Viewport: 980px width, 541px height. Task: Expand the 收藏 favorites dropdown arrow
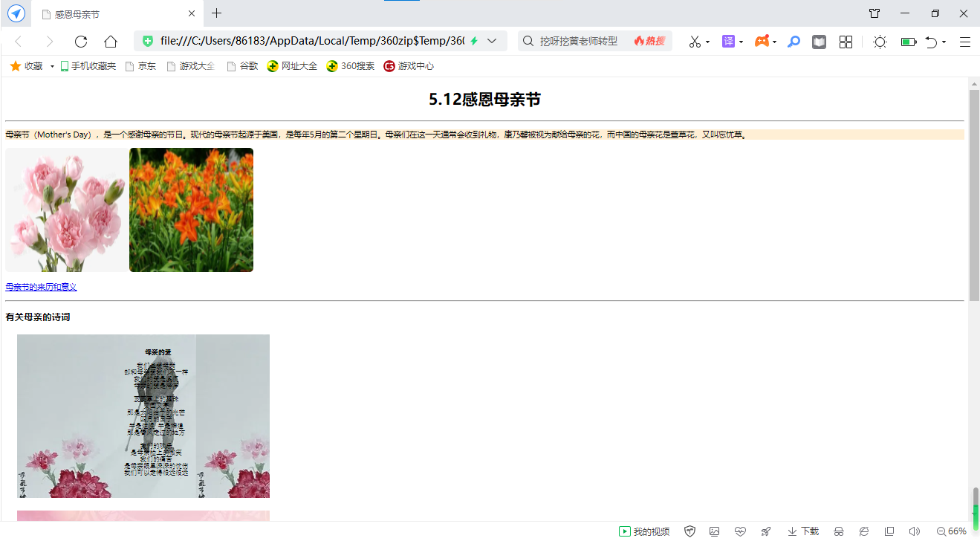click(52, 66)
